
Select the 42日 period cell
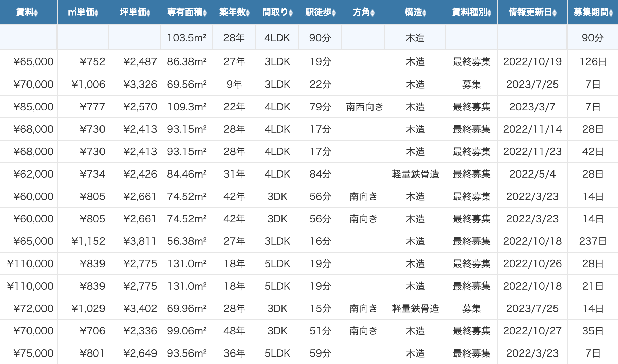593,151
